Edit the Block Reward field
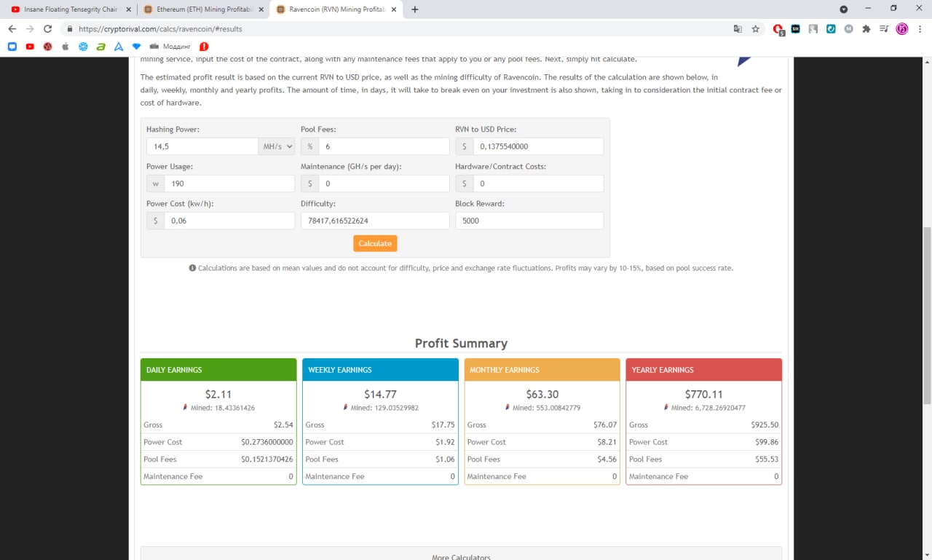 point(529,221)
